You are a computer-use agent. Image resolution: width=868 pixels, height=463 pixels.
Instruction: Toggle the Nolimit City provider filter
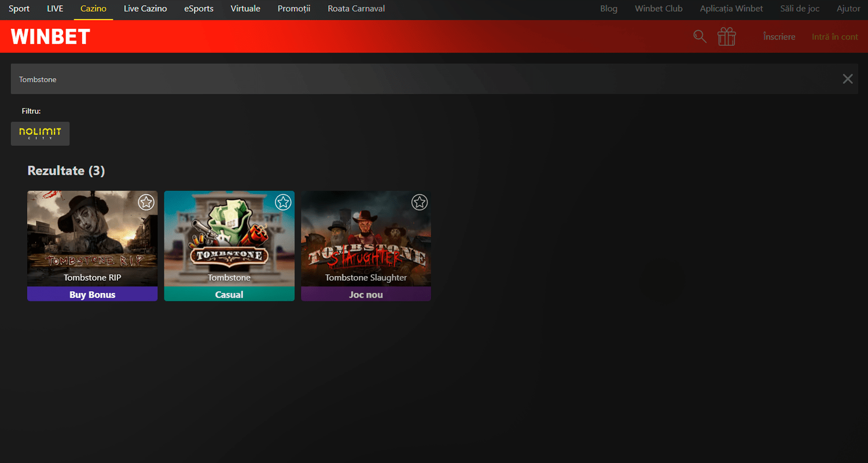(x=40, y=134)
